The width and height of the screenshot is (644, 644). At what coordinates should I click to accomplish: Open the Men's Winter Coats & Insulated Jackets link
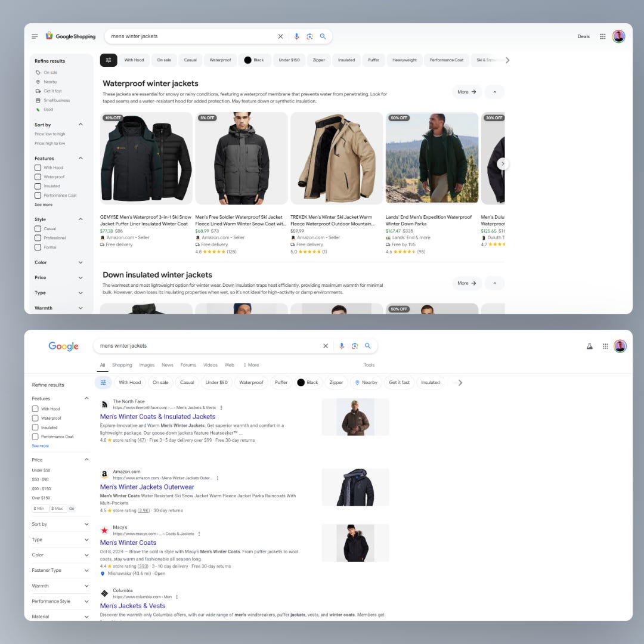pos(157,417)
